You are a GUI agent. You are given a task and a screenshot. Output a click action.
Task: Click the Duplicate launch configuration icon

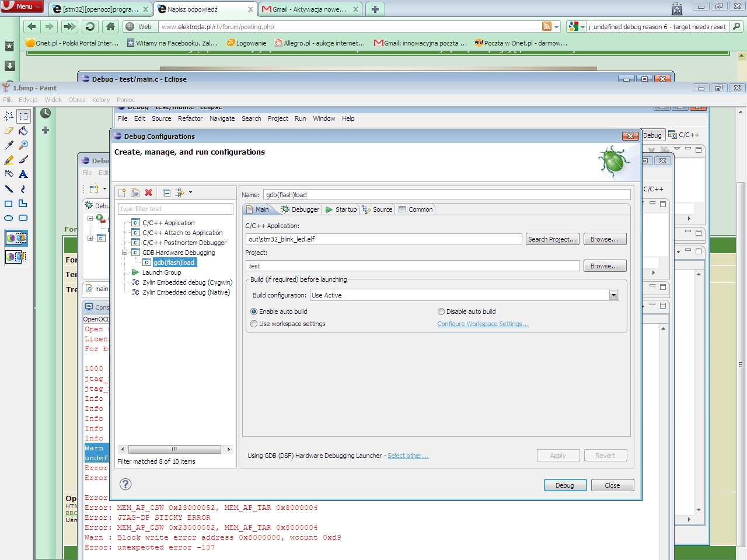135,193
